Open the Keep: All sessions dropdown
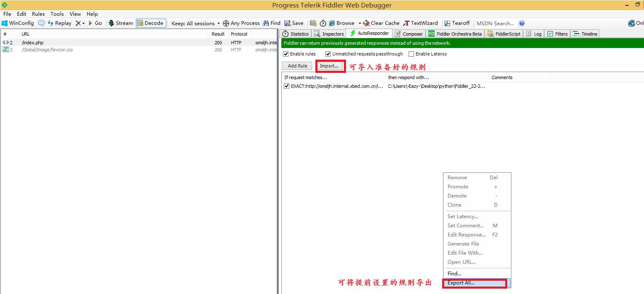Screen dimensions: 644x294 (x=196, y=23)
